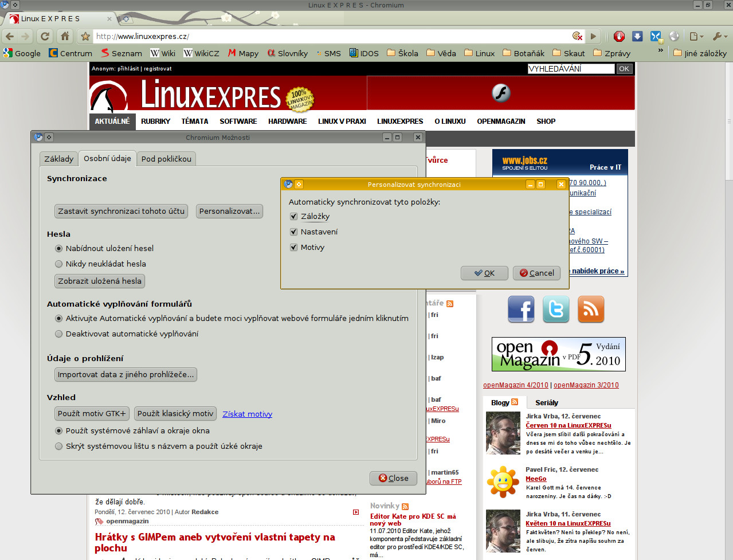733x560 pixels.
Task: Open the Seznam bookmark
Action: click(121, 53)
